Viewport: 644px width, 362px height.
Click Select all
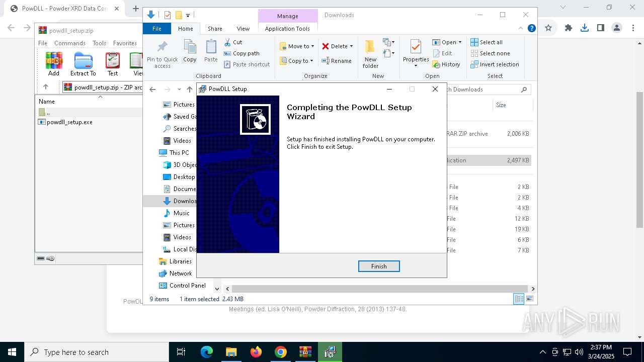click(487, 42)
